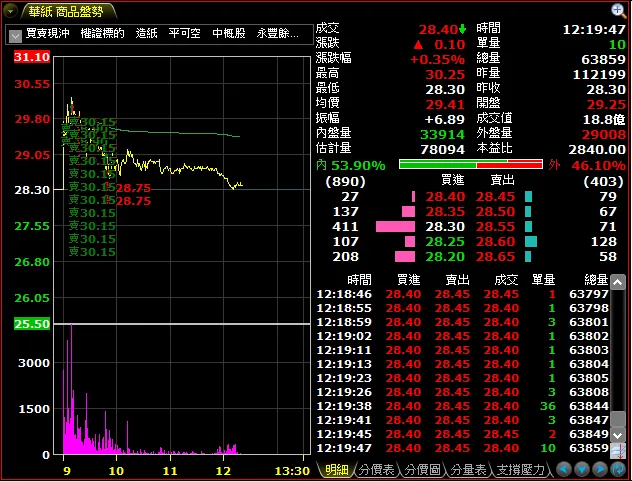
Task: Click the tick list scroll-down arrow
Action: [618, 435]
